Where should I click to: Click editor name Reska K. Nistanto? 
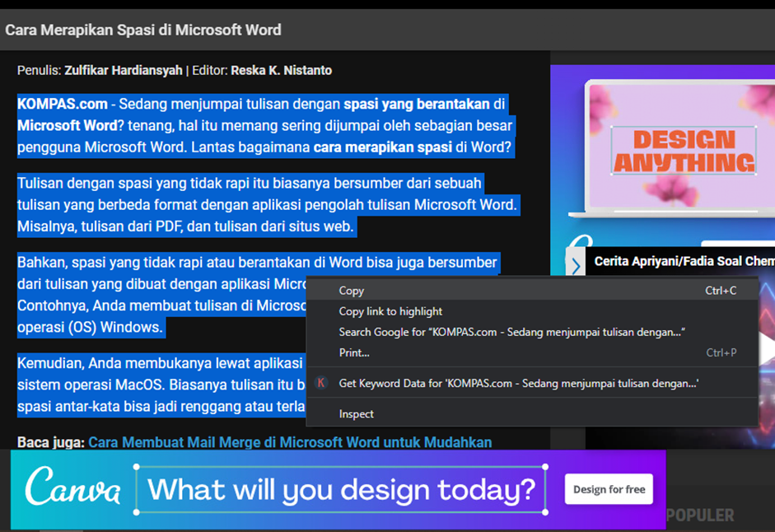click(x=281, y=70)
